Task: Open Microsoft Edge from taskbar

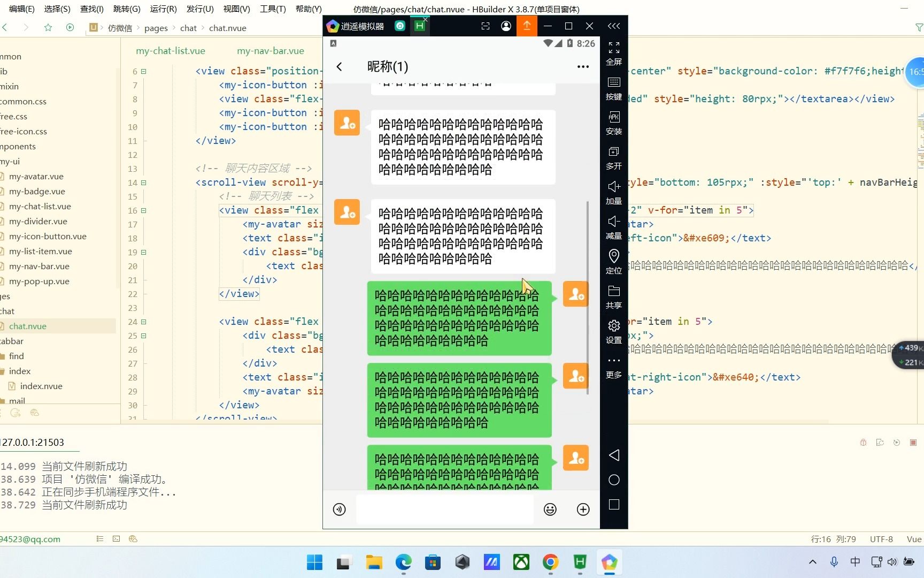Action: 403,562
